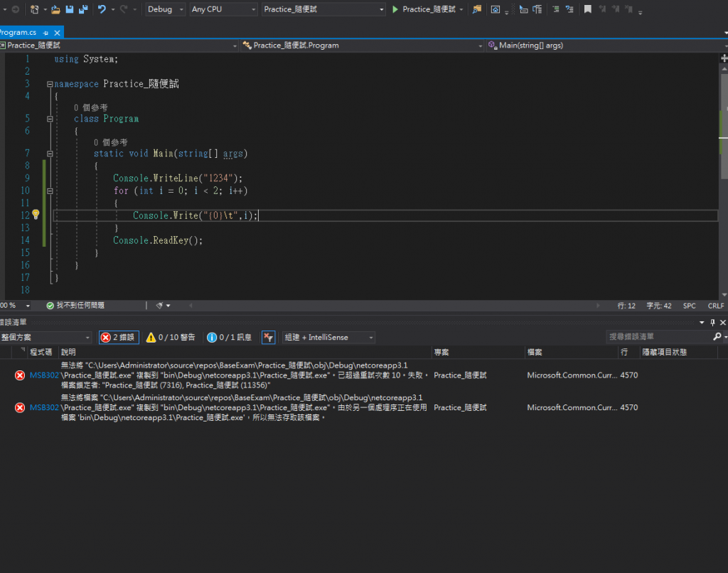Click the 搜尋錯誤清單 search field

(658, 337)
